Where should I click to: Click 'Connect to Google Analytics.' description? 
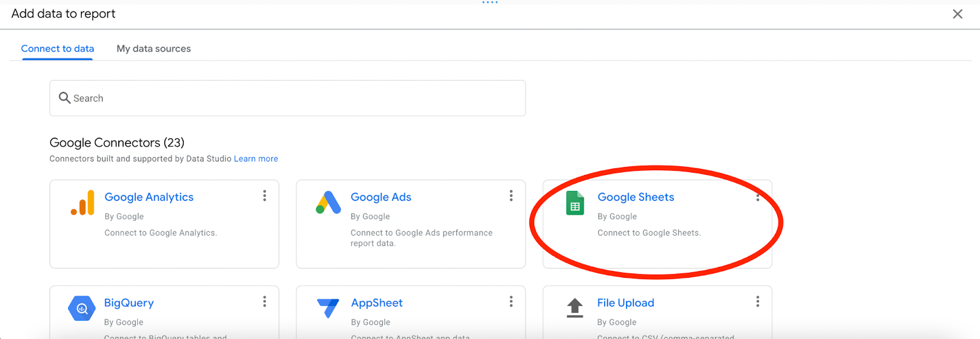coord(160,233)
